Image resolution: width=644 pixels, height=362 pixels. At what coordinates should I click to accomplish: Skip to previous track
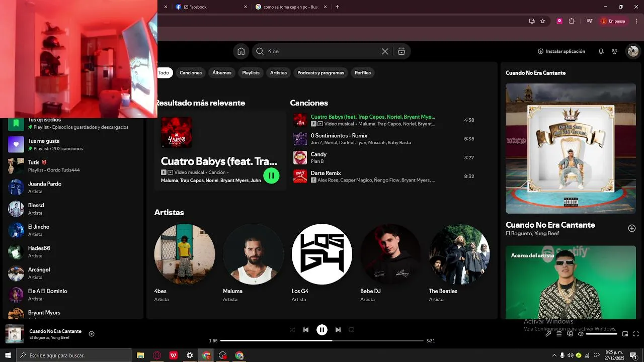[306, 330]
